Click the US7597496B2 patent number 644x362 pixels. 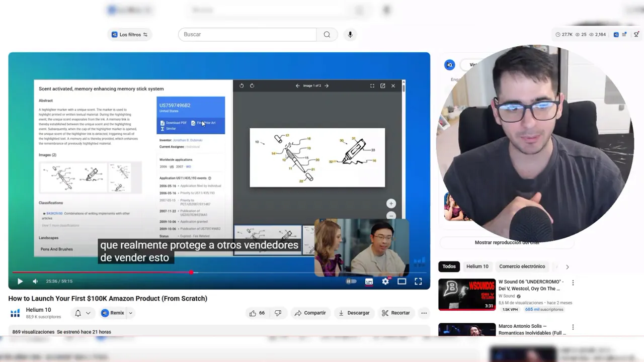coord(175,106)
